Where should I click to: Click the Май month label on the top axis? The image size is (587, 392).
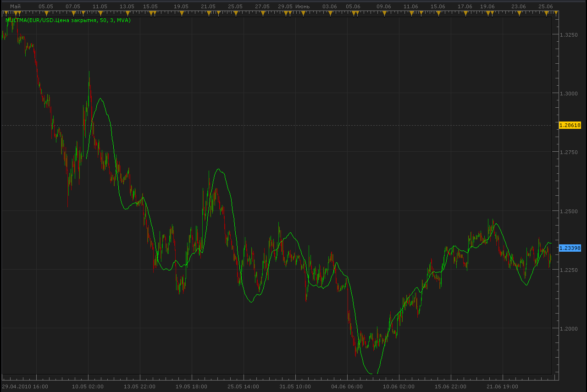(15, 6)
